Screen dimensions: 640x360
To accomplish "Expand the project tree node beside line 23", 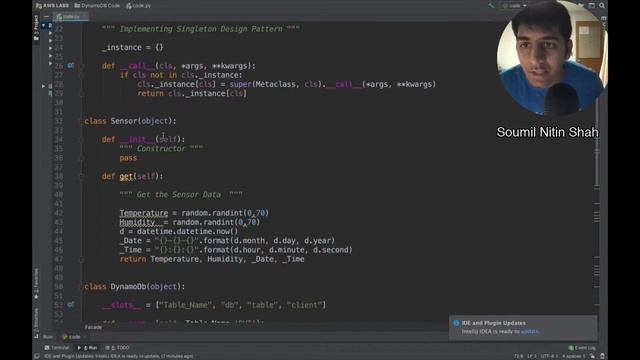I will (x=50, y=40).
